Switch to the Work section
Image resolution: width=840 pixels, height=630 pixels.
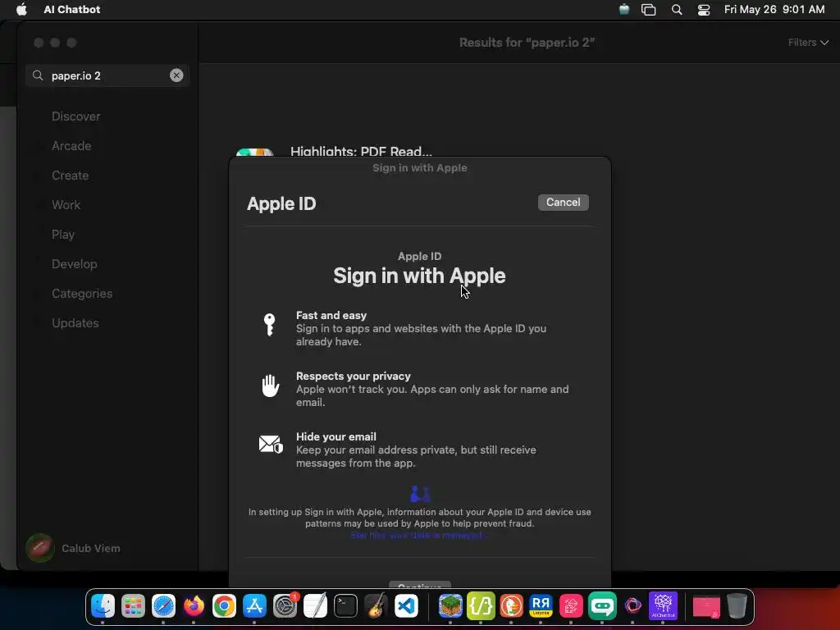(x=66, y=204)
